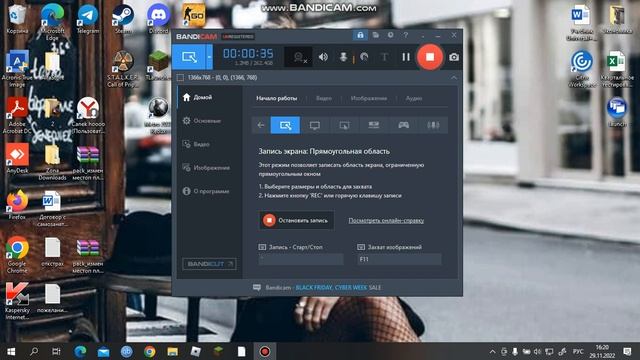Open the scheduled recording clock icon
The image size is (640, 360).
point(391,35)
